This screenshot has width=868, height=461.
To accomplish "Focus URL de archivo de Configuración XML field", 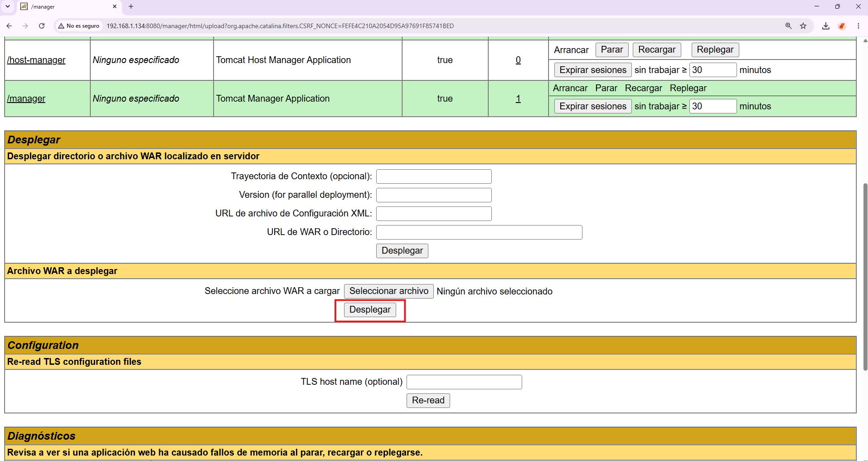I will point(434,214).
